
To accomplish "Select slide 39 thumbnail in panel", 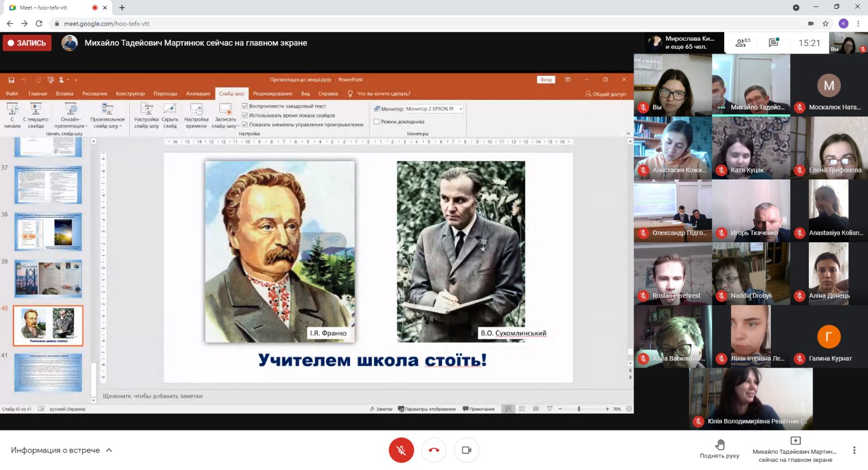I will pyautogui.click(x=48, y=279).
